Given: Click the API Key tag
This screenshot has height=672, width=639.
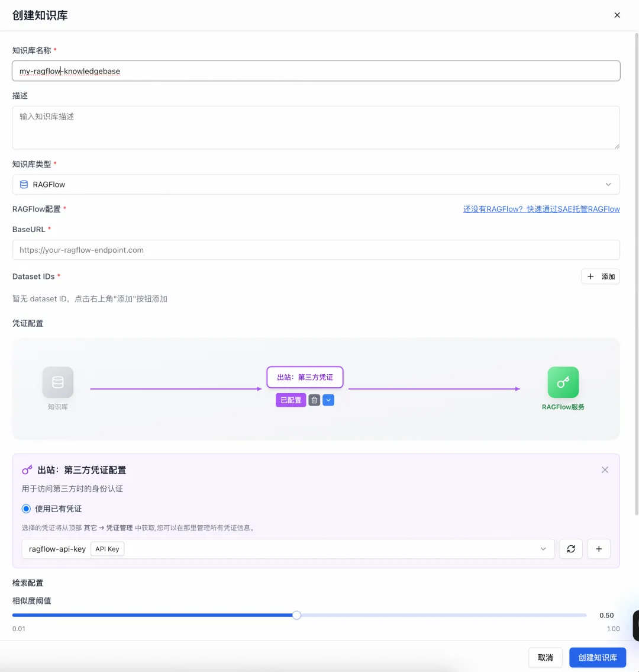Looking at the screenshot, I should pyautogui.click(x=108, y=549).
